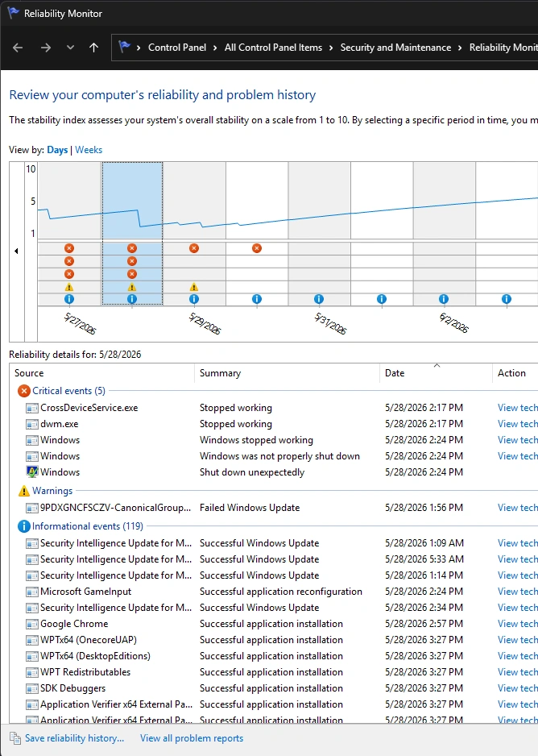Select Security Intelligence Update at 5:33 AM
This screenshot has height=756, width=538.
(x=274, y=559)
